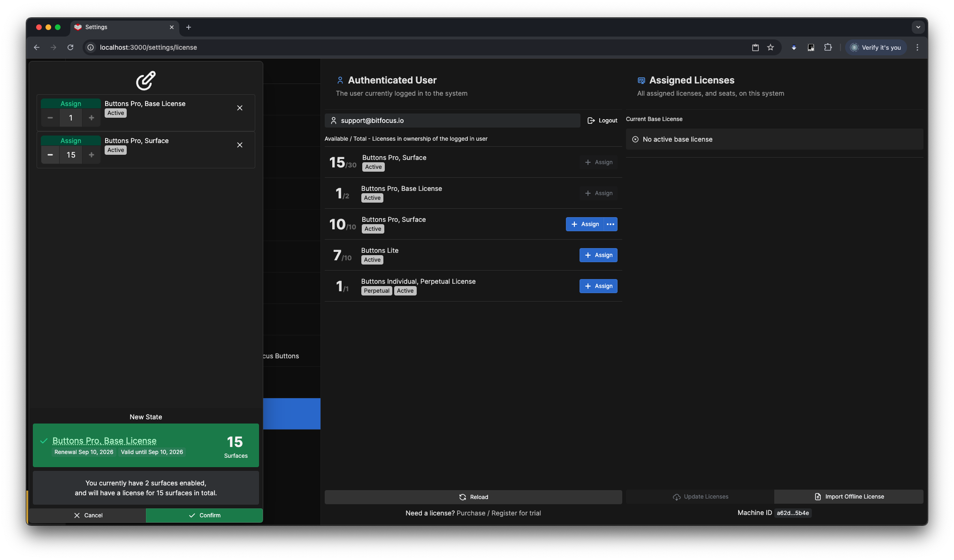Click the Valid until Sep 10, 2026 badge
This screenshot has height=560, width=954.
coord(152,452)
